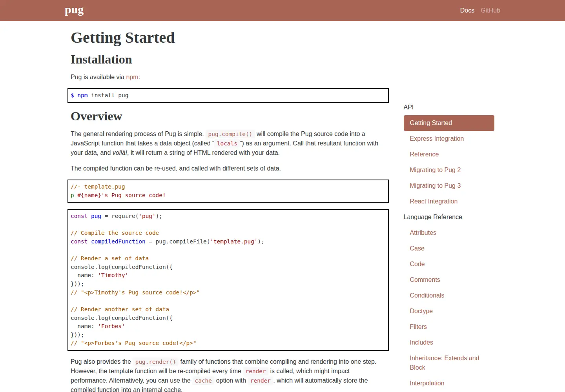Open Inheritance: Extends and Block page
The image size is (565, 392).
[444, 363]
